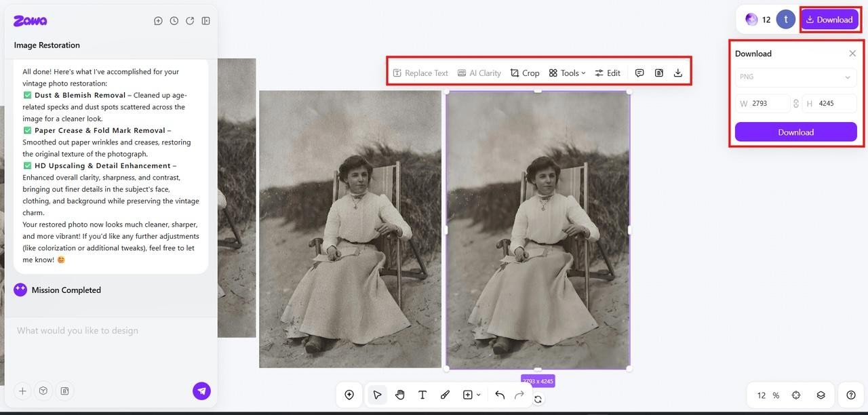The width and height of the screenshot is (868, 415).
Task: Click the wide Download button in panel
Action: tap(795, 132)
